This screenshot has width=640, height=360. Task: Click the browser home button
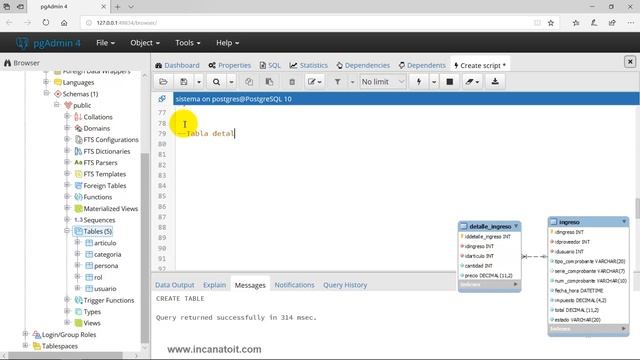64,22
